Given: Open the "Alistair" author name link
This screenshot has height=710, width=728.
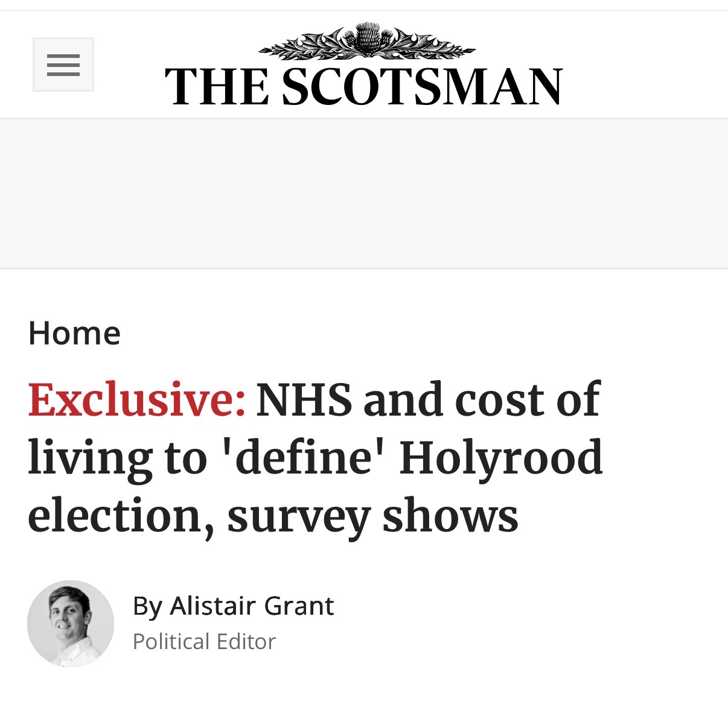Looking at the screenshot, I should point(209,606).
